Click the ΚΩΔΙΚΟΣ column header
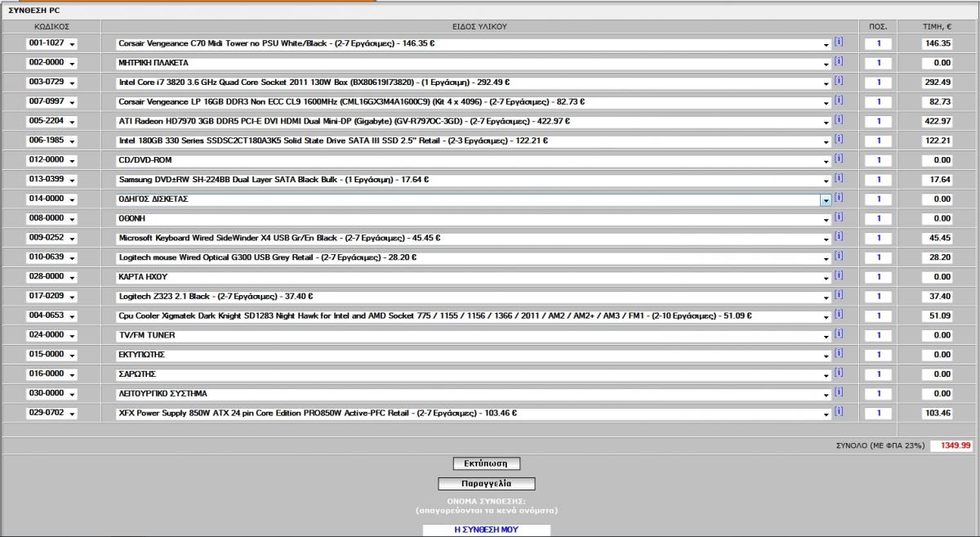Viewport: 980px width, 537px height. click(x=50, y=27)
